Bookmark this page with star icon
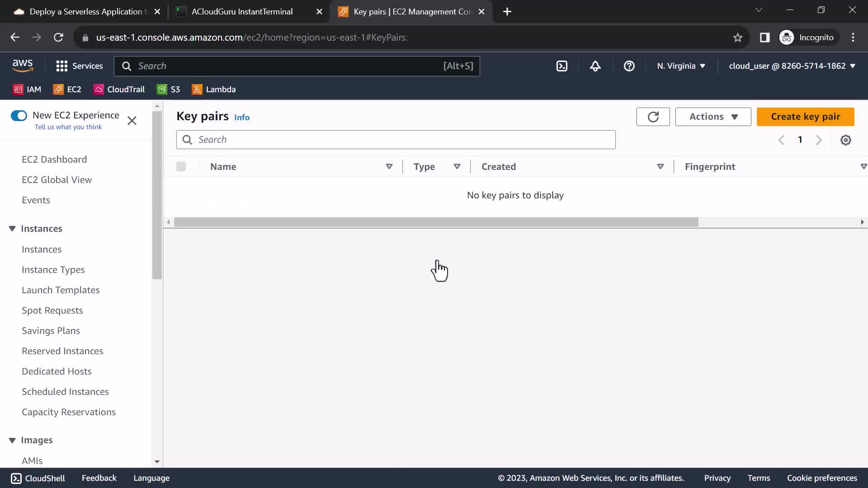 point(737,38)
